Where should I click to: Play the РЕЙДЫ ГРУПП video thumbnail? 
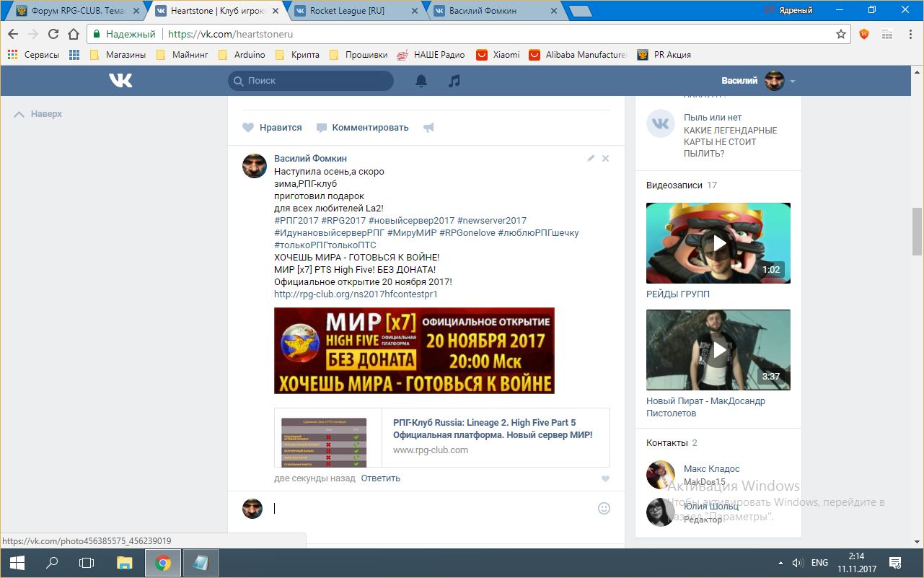click(x=718, y=243)
